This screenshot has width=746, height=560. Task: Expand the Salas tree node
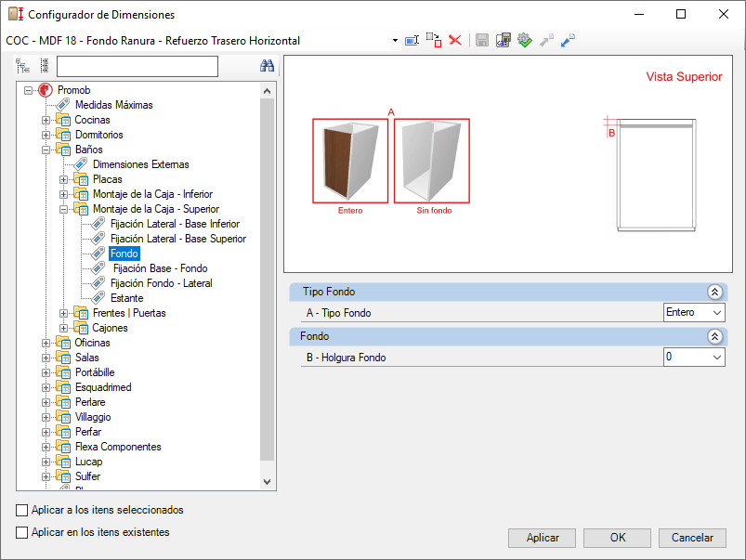(46, 358)
